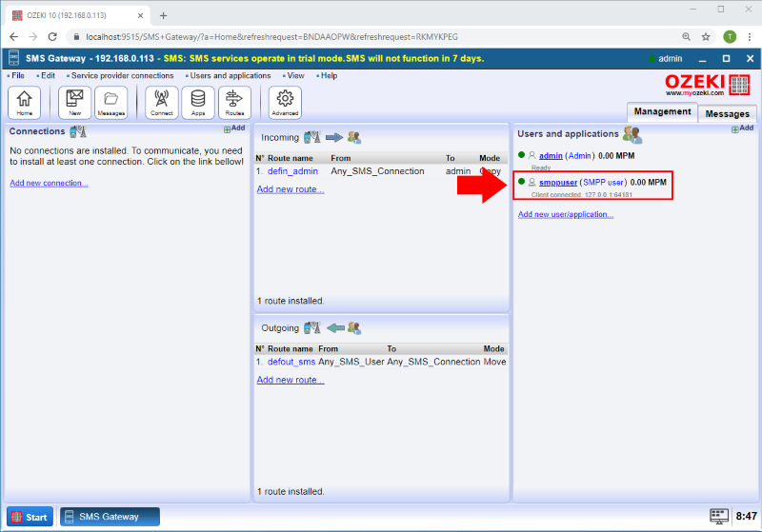
Task: Click the Any_SMS_User cell in Outgoing table
Action: pyautogui.click(x=351, y=362)
